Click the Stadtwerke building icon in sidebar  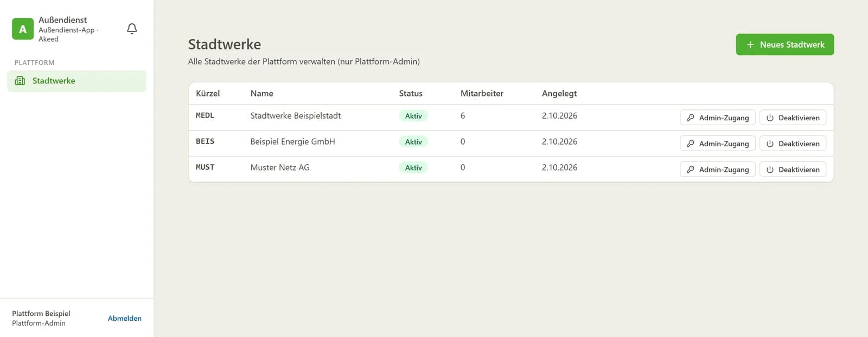click(x=20, y=81)
